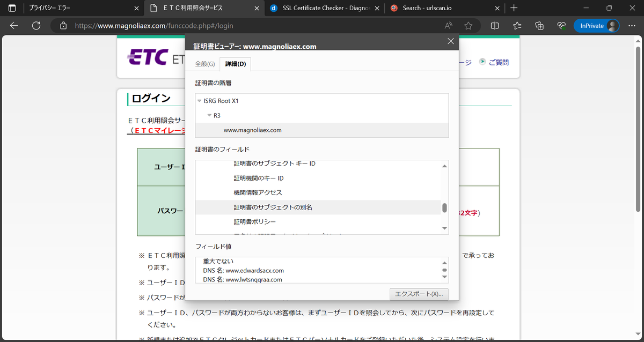The width and height of the screenshot is (644, 342).
Task: Select the ETC利用照会サービス tab
Action: pos(204,8)
